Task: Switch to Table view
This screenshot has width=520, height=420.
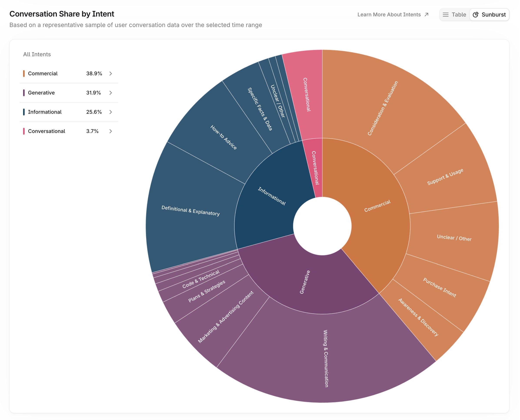Action: tap(454, 15)
